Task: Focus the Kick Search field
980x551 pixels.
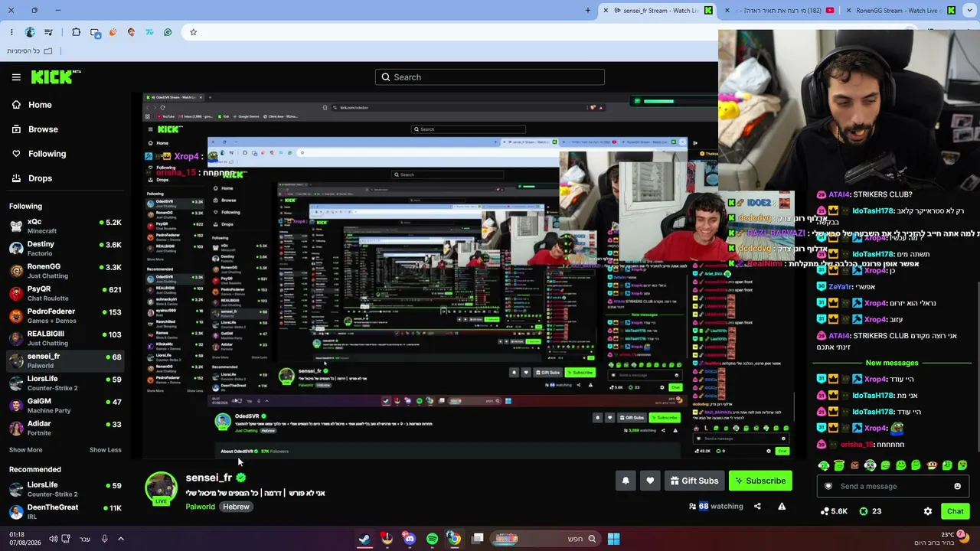Action: (490, 77)
